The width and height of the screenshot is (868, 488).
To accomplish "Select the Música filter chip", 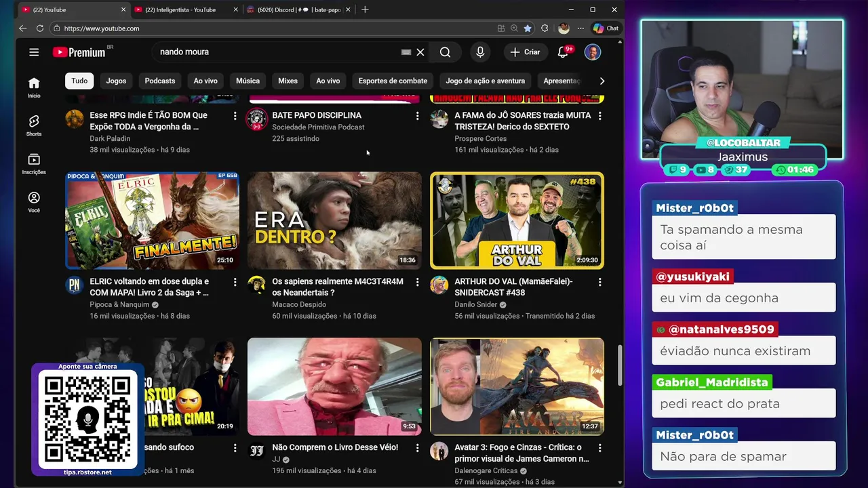I will click(x=248, y=81).
